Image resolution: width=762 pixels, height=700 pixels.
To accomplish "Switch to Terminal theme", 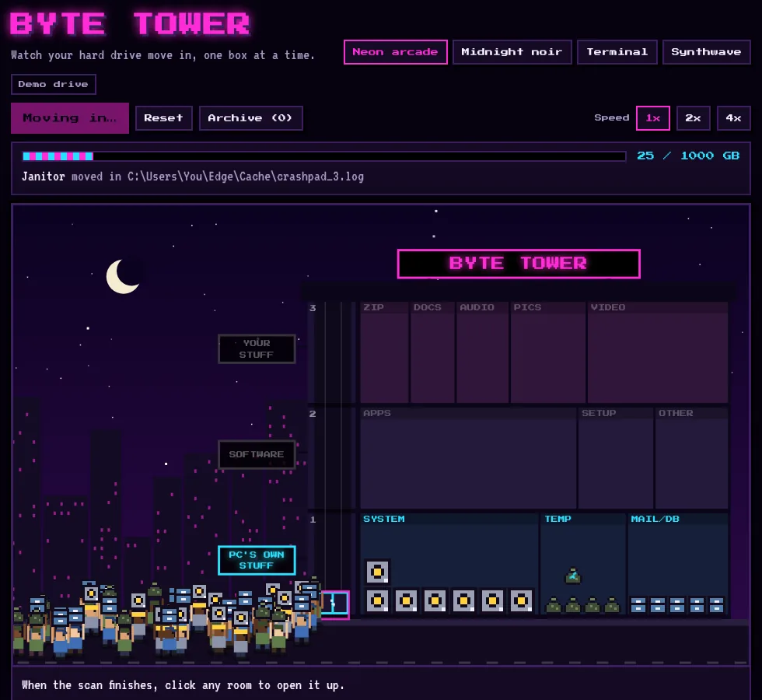I will coord(617,52).
